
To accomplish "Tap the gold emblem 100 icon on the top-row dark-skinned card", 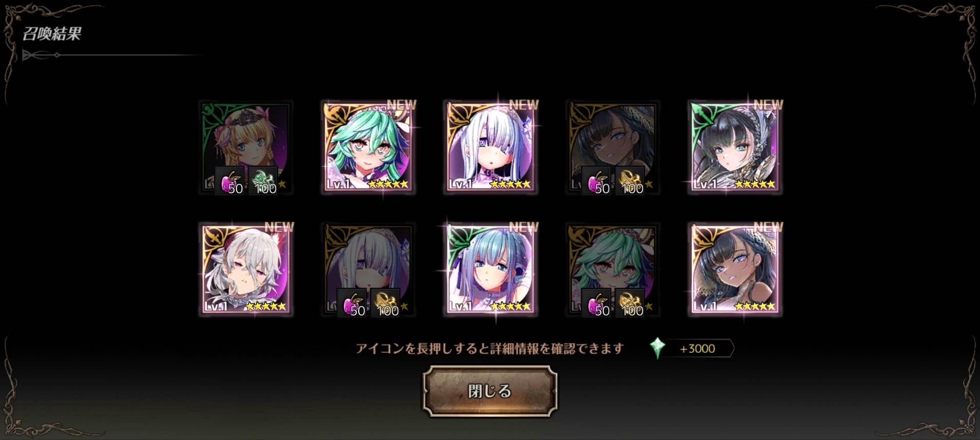I will pos(630,181).
